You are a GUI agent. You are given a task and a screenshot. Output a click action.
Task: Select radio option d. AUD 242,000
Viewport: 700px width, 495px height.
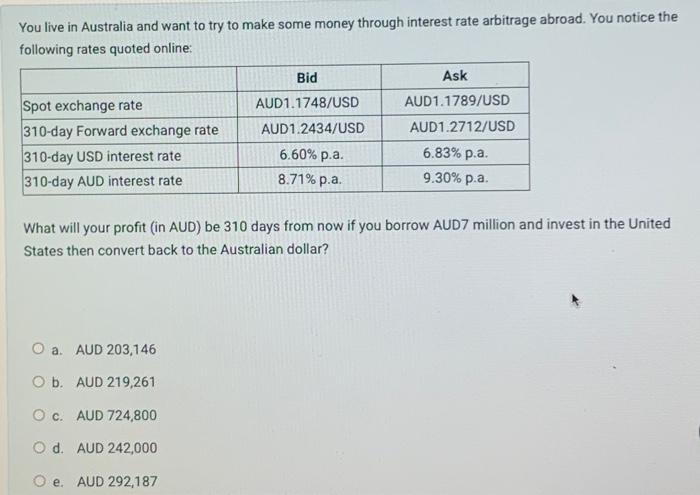(x=39, y=447)
